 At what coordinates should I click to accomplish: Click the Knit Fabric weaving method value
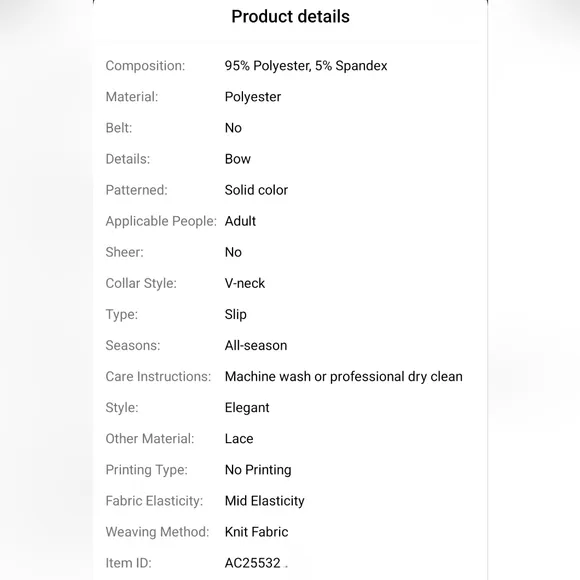(x=257, y=532)
